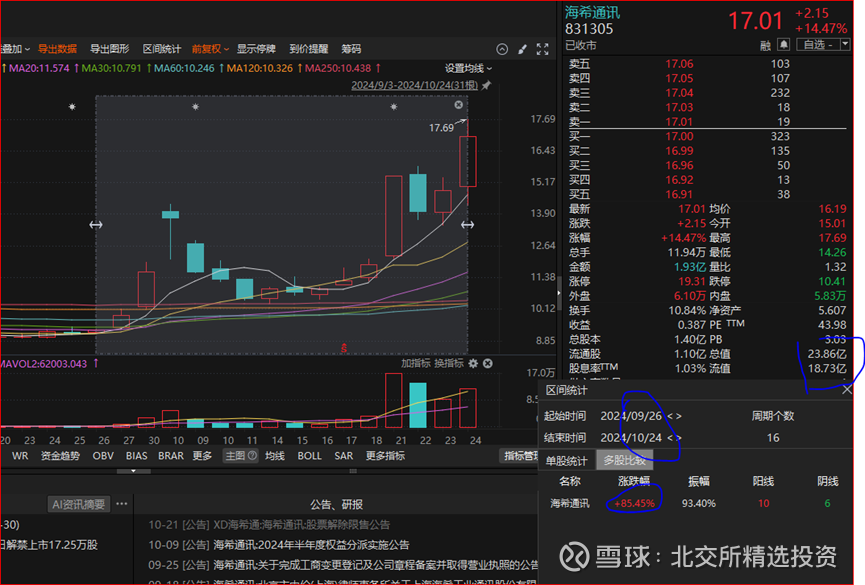
Task: Toggle 显示停牌 suspension display
Action: click(x=256, y=49)
